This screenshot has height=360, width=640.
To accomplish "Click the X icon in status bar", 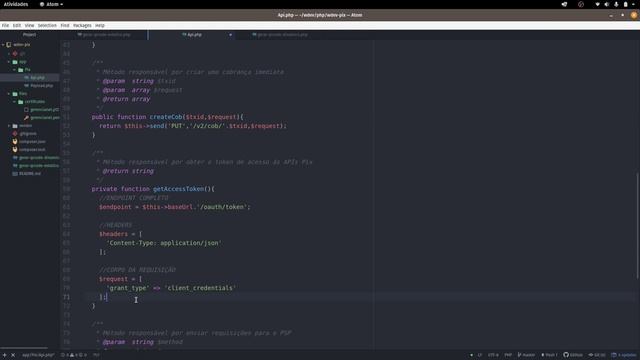I will [x=13, y=355].
